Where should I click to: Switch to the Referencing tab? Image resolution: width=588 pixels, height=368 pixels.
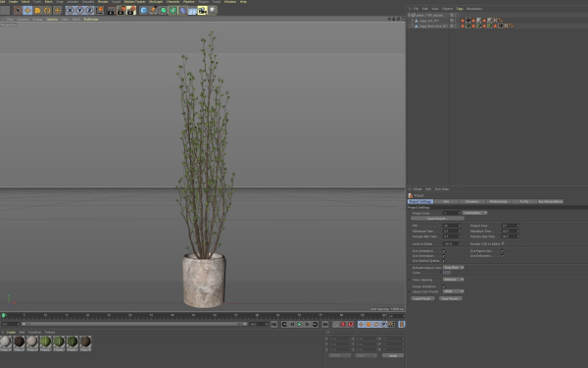(499, 201)
